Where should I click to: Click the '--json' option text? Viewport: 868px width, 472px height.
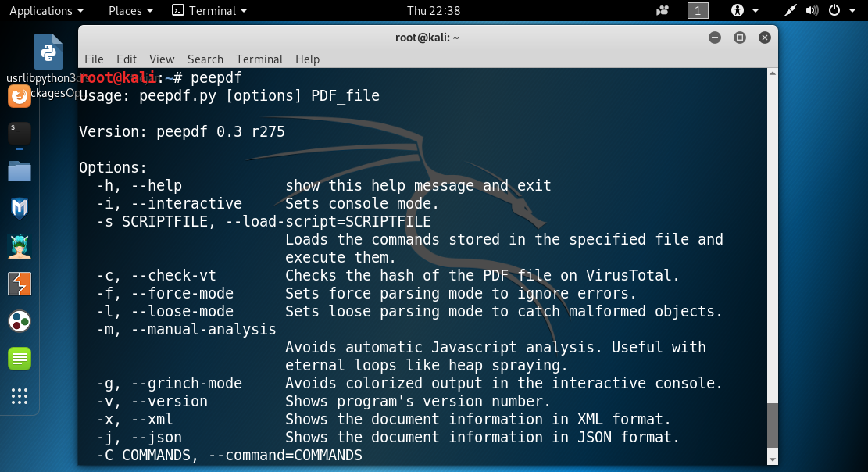157,437
